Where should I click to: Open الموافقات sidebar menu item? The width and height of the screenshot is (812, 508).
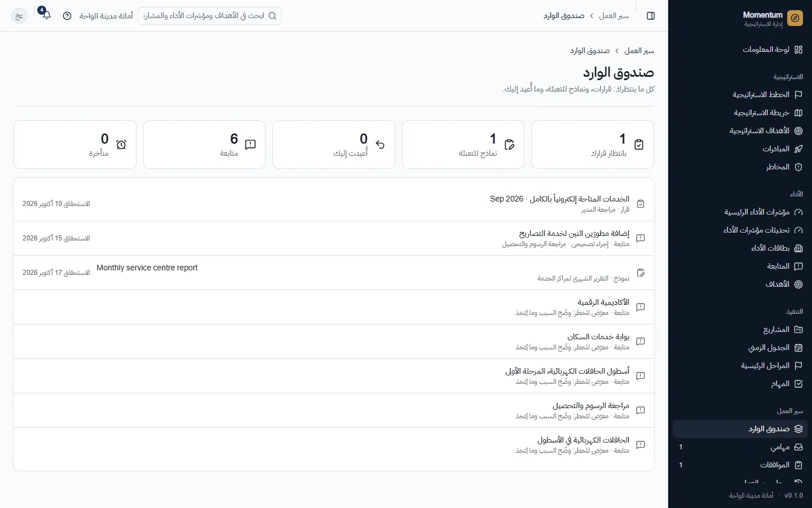tap(740, 465)
